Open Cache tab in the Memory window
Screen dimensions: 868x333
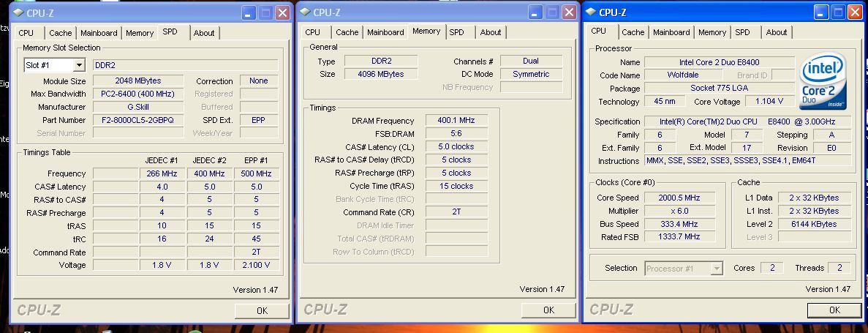pos(347,33)
